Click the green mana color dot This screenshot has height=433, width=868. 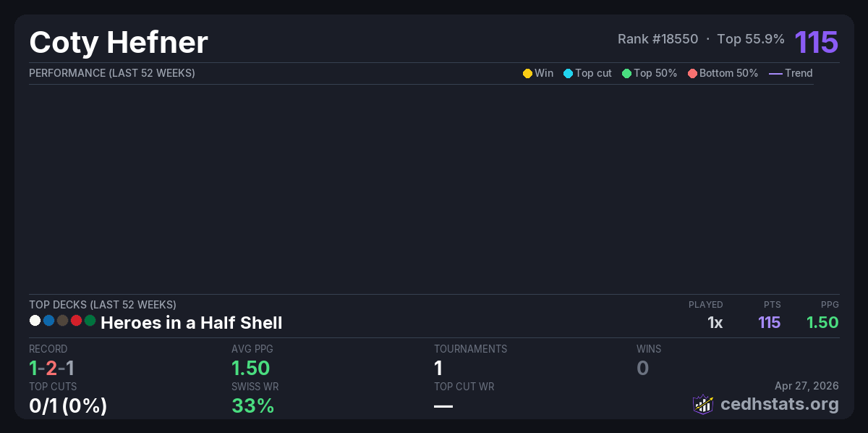pos(90,320)
